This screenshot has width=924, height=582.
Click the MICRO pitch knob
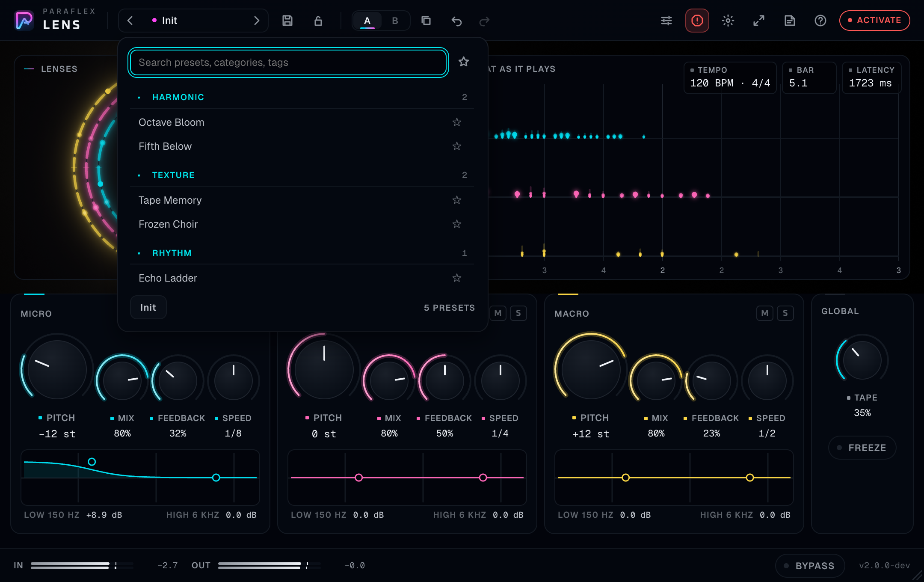tap(57, 369)
